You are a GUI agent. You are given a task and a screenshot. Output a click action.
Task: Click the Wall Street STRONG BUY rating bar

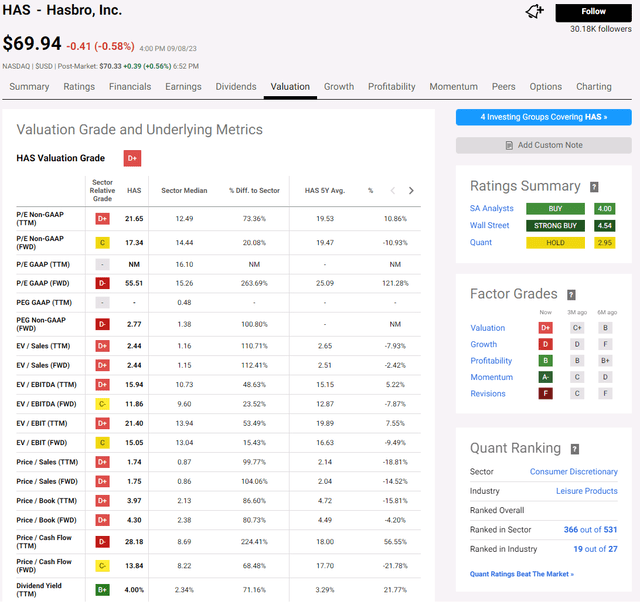555,226
